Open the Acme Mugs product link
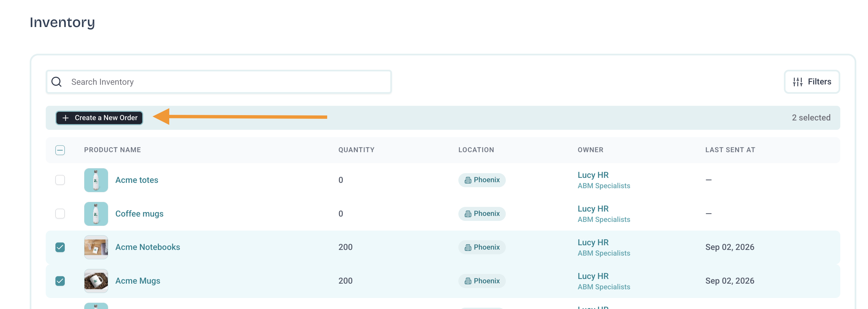868x309 pixels. coord(138,281)
